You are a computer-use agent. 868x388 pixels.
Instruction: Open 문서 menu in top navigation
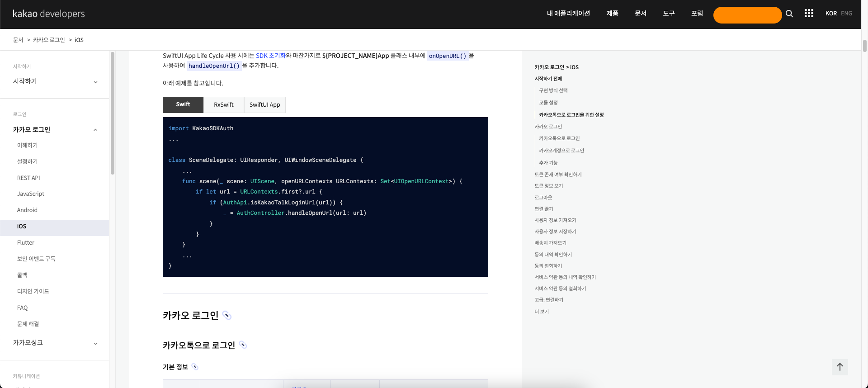pyautogui.click(x=641, y=14)
